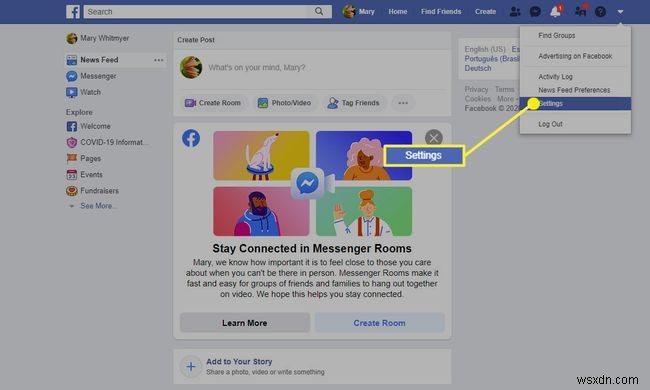Click the Events calendar icon
The width and height of the screenshot is (650, 390).
coord(72,175)
